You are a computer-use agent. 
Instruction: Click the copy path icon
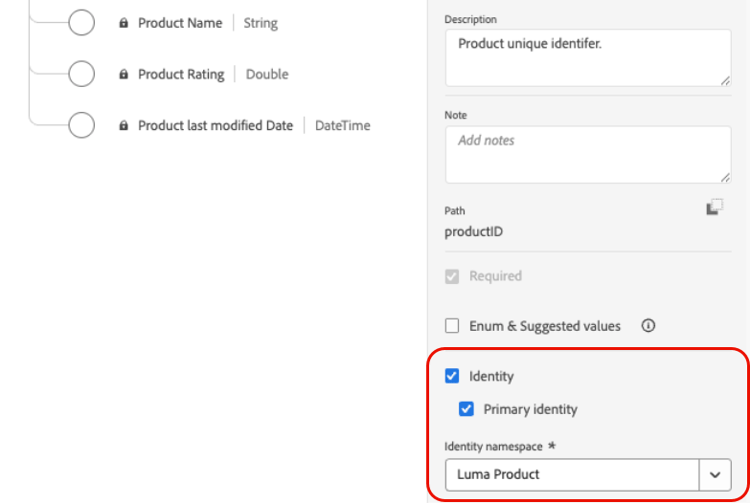coord(714,207)
